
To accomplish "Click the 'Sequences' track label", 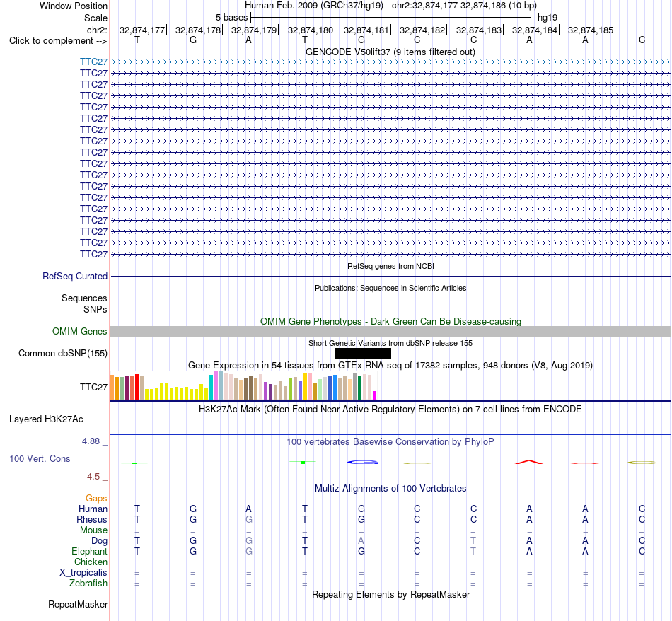I will click(x=84, y=298).
